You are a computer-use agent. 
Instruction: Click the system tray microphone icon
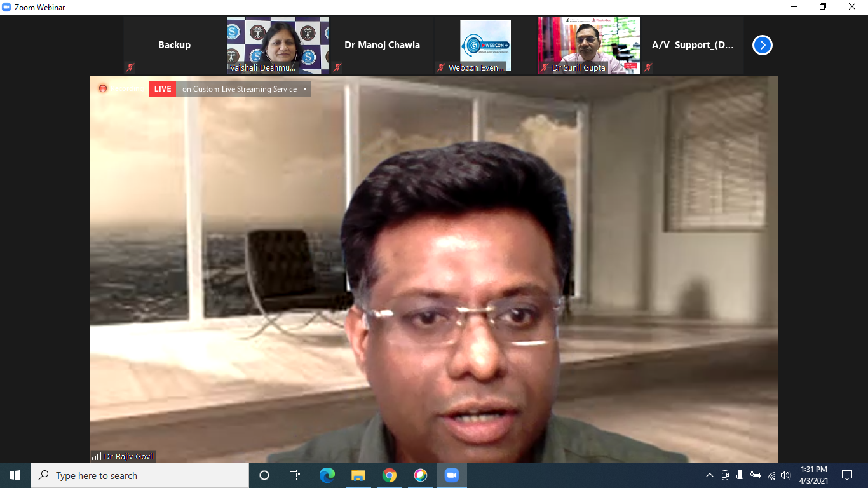click(x=740, y=475)
